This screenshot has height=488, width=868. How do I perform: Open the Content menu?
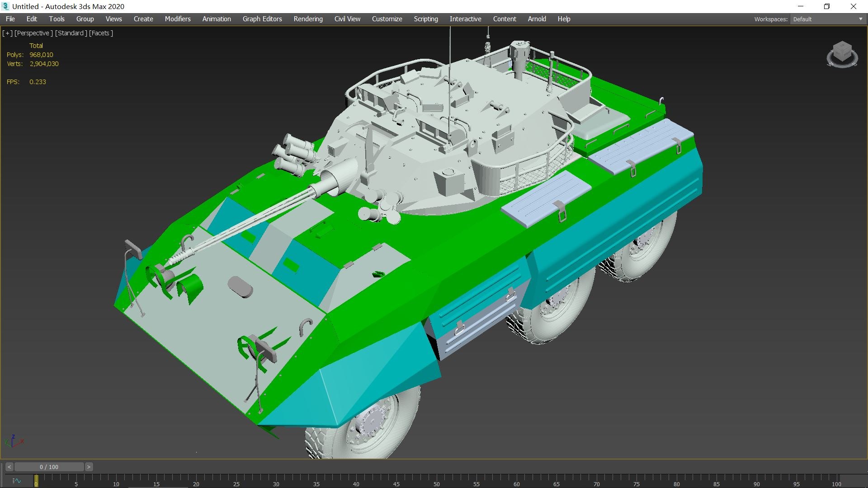click(x=505, y=19)
